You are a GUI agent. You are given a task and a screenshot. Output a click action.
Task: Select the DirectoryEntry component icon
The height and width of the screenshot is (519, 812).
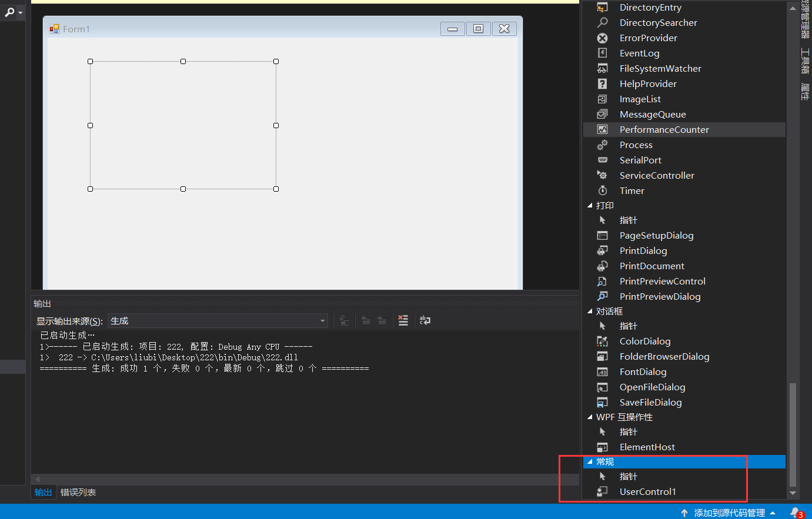pyautogui.click(x=602, y=8)
